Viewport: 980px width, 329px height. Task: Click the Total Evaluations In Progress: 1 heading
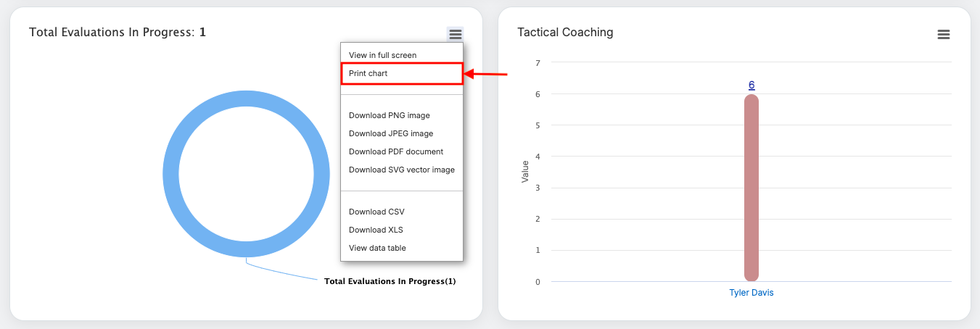click(118, 32)
